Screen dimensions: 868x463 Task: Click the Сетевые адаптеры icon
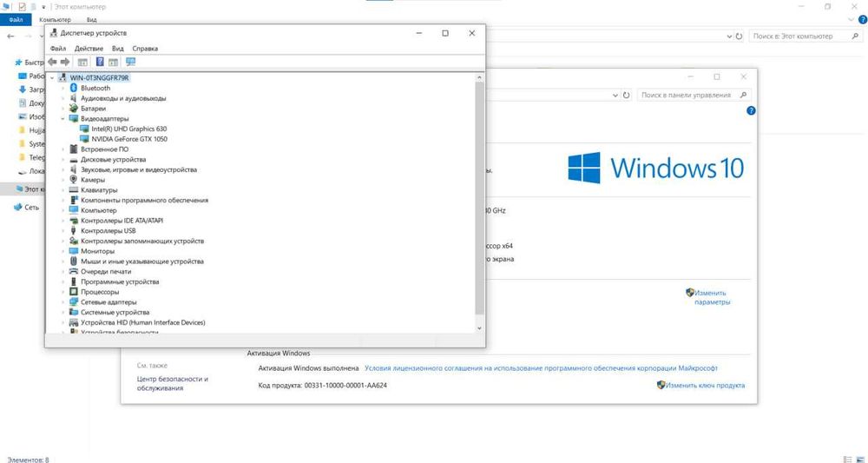point(74,301)
